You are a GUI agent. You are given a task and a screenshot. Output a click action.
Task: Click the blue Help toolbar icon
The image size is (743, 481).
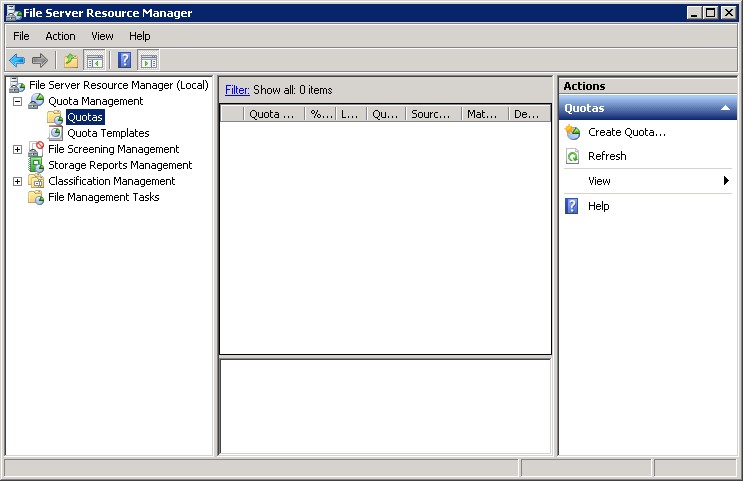[x=125, y=60]
